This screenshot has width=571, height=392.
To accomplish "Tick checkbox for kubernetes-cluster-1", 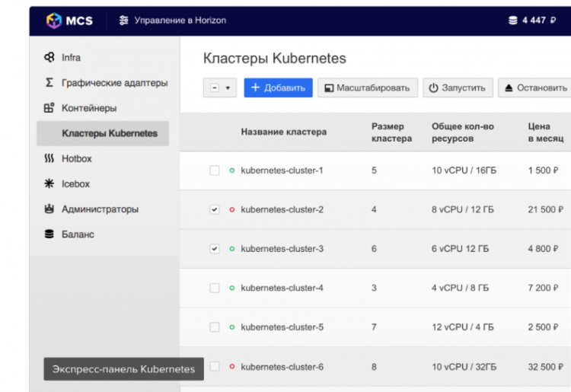I will (215, 171).
